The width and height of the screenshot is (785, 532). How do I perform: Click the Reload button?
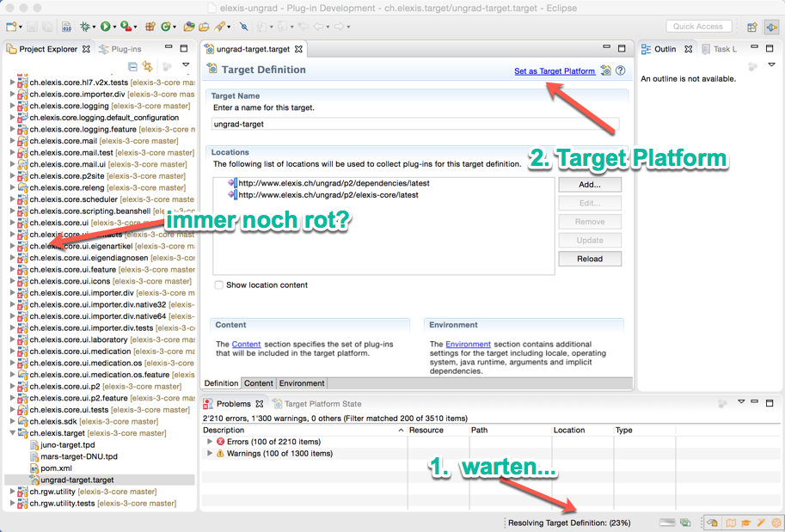(590, 259)
